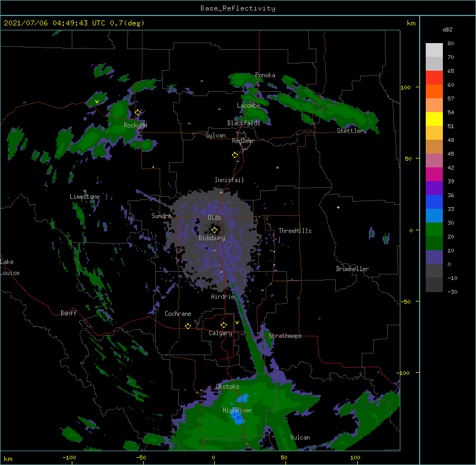Click the Vulcan label

[300, 437]
